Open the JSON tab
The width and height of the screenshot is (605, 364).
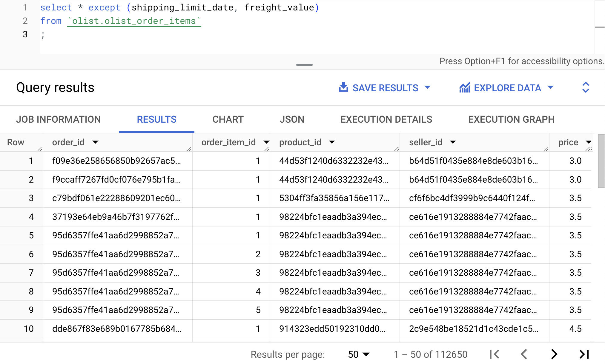coord(292,119)
